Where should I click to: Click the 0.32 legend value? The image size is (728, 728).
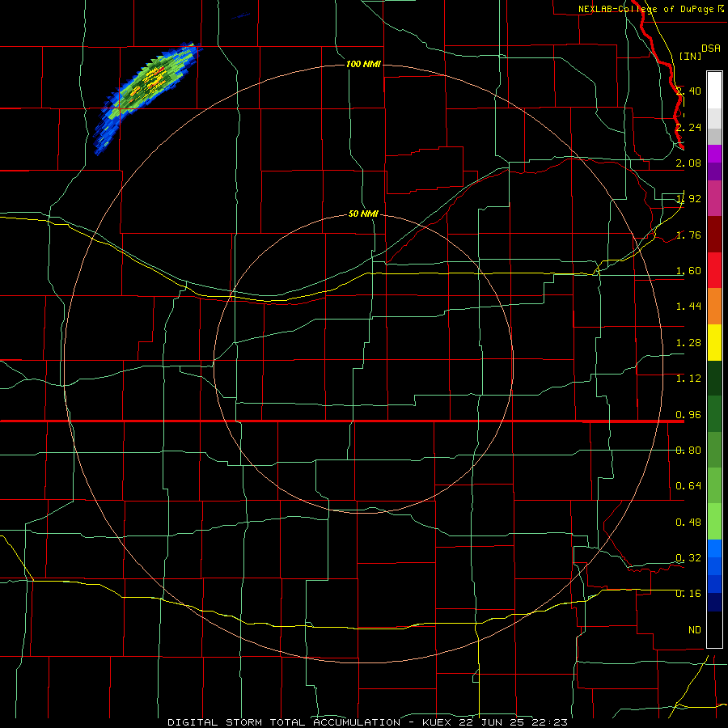(688, 558)
